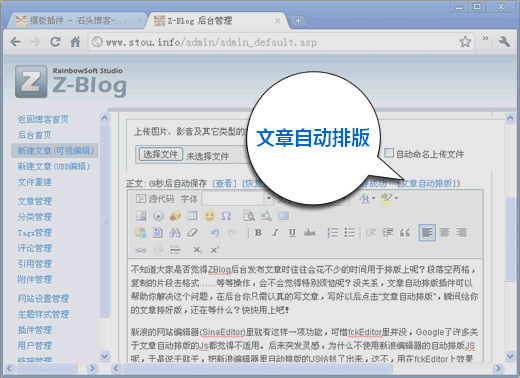The image size is (520, 378).
Task: Insert horizontal line
Action: [175, 250]
